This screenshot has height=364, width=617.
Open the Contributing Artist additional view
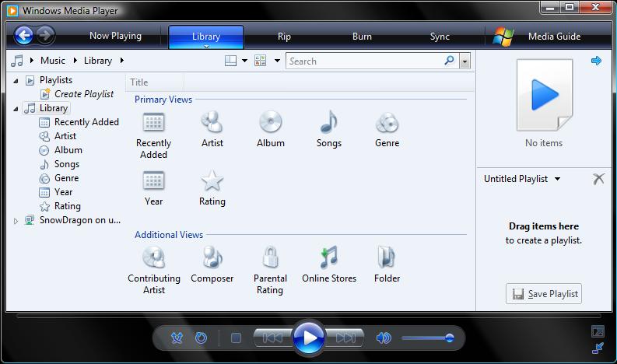pyautogui.click(x=153, y=257)
